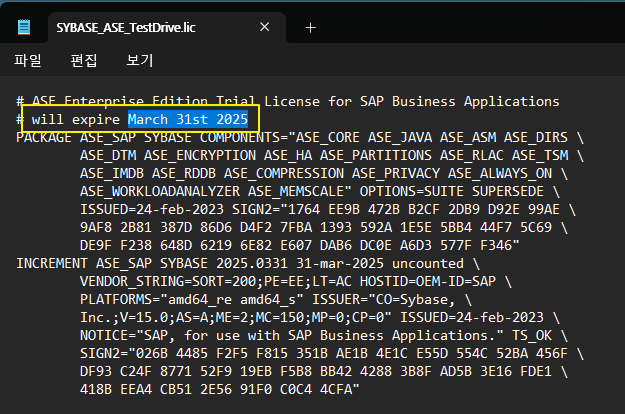The width and height of the screenshot is (625, 414).
Task: Add a new tab with plus button
Action: 310,27
